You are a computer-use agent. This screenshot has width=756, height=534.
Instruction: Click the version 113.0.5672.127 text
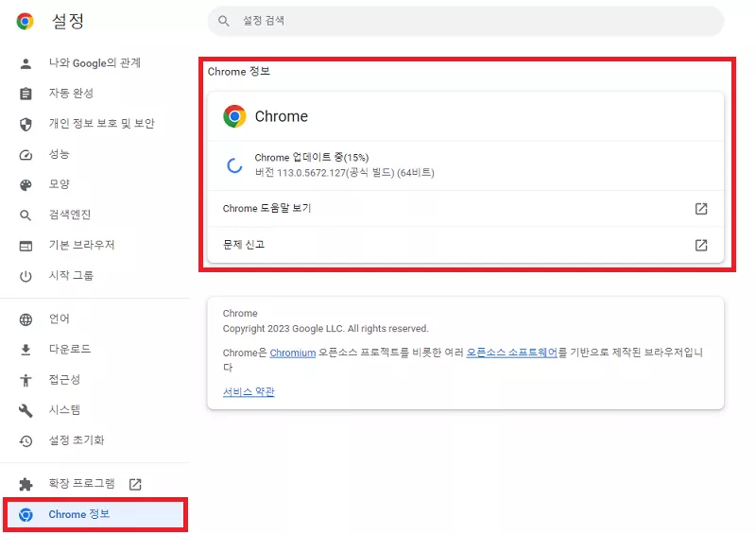tap(344, 173)
